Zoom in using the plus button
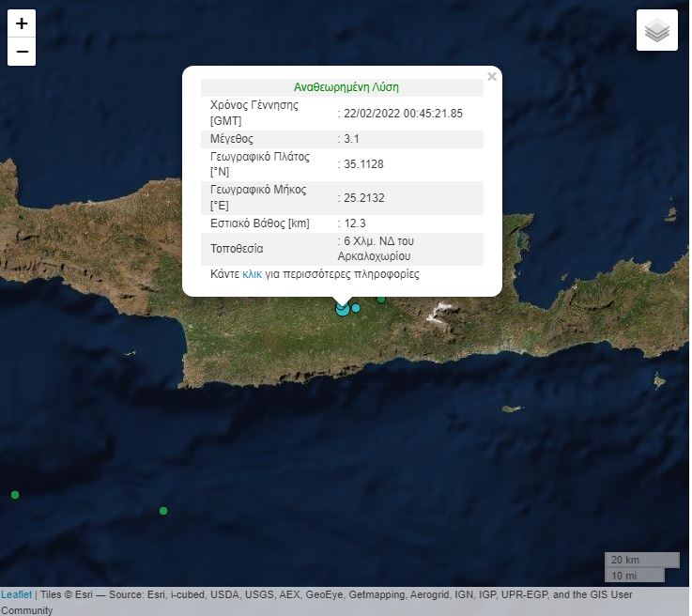 point(22,23)
